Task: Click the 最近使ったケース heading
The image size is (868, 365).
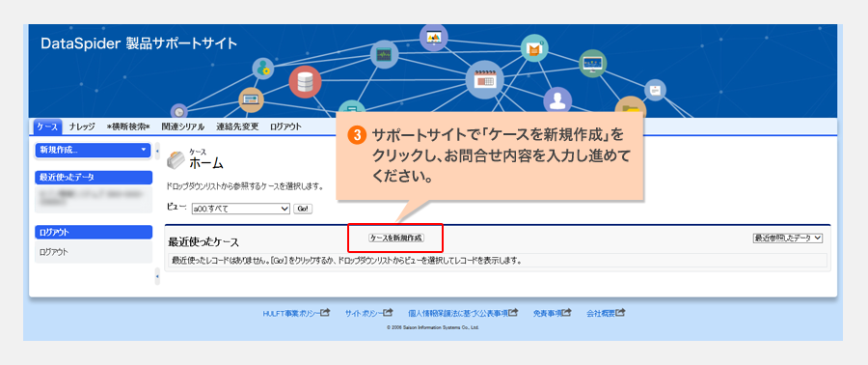Action: (x=203, y=242)
